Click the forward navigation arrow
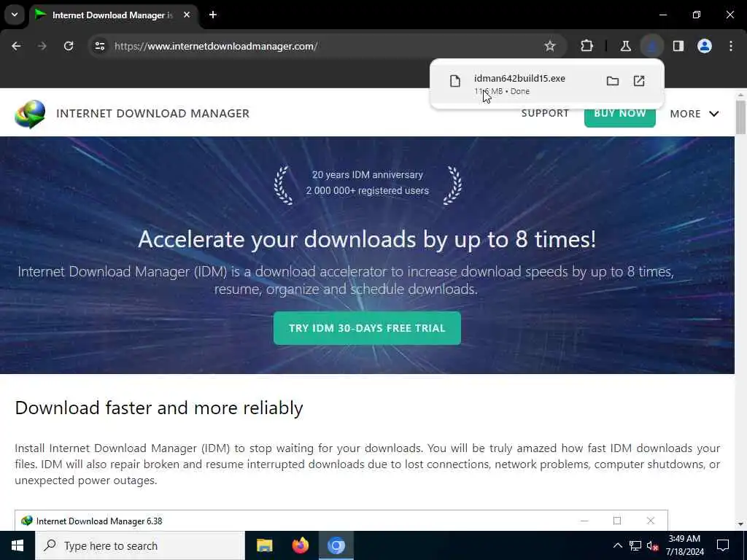747x560 pixels. click(x=42, y=46)
